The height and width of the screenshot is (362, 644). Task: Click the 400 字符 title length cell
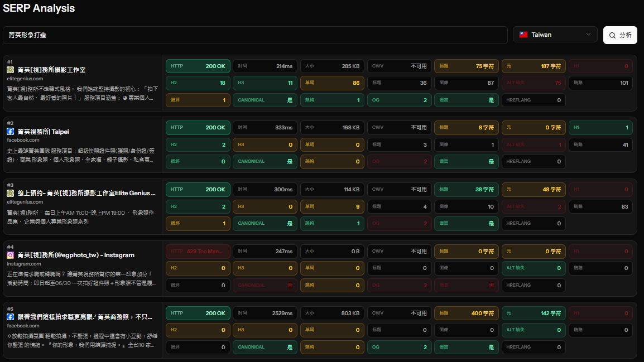click(x=467, y=313)
